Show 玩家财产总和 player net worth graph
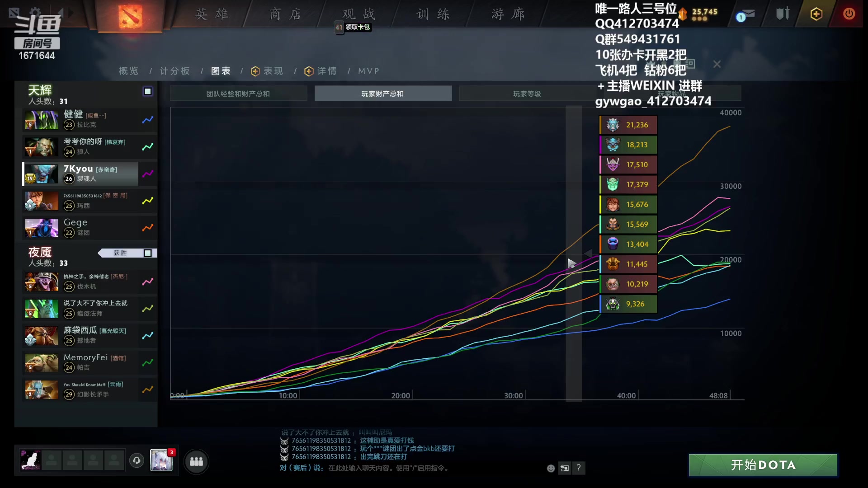 click(383, 94)
